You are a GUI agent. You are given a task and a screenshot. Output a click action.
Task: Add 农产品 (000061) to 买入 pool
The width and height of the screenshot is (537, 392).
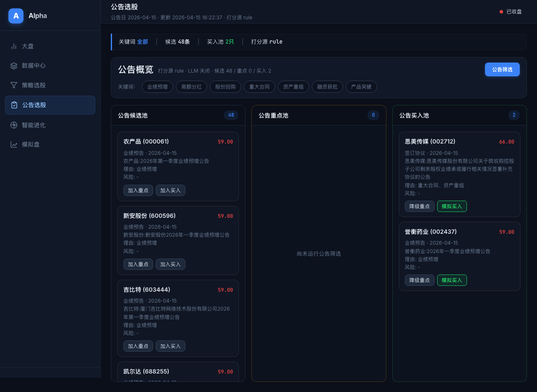[170, 190]
